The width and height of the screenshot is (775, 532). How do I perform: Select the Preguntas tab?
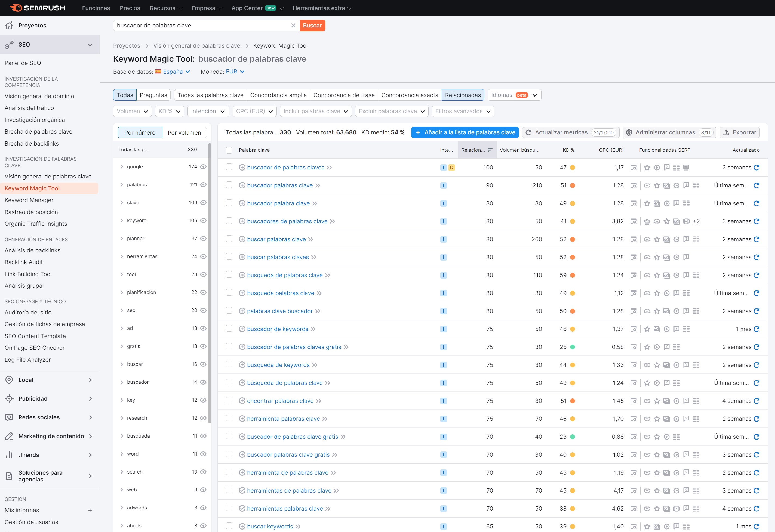[153, 95]
